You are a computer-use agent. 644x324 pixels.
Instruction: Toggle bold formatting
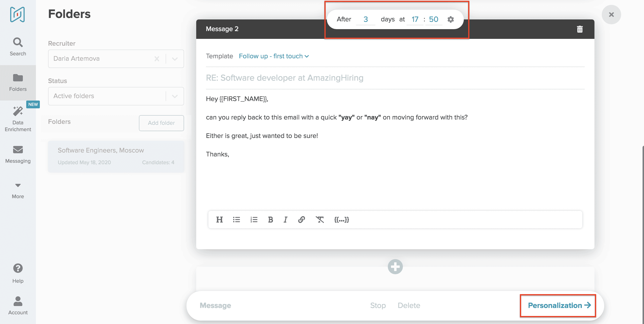(x=270, y=220)
